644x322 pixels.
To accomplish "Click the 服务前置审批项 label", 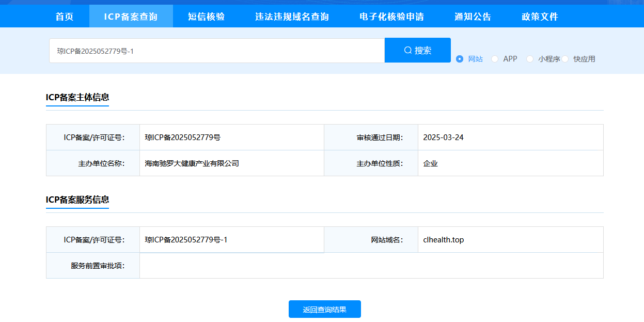I will pyautogui.click(x=98, y=266).
